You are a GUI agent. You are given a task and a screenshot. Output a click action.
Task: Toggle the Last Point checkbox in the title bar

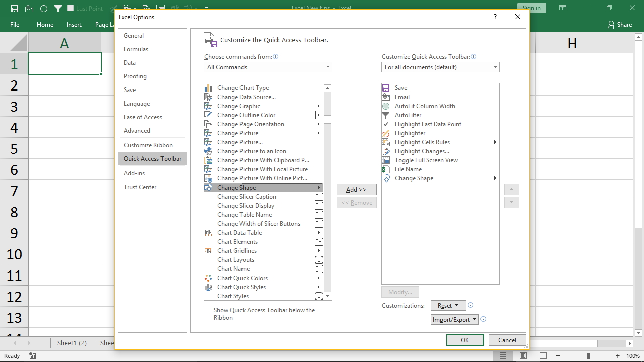(x=70, y=8)
